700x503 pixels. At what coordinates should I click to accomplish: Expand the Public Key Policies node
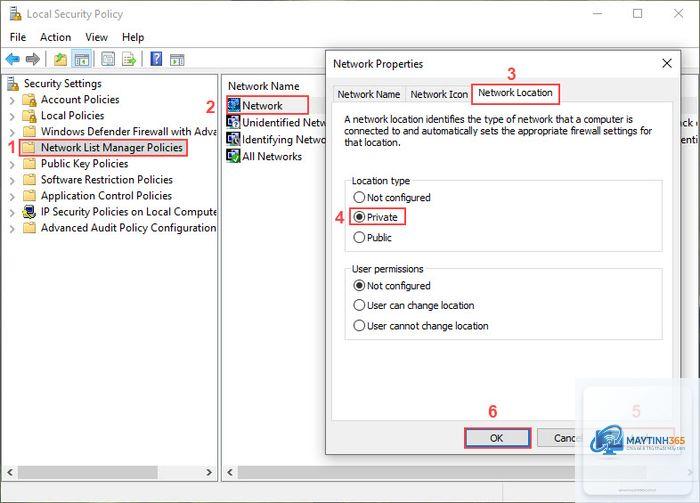12,164
